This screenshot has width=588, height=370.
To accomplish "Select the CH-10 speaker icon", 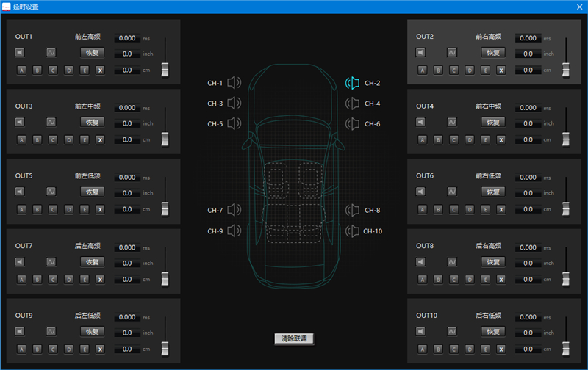I will [x=353, y=231].
